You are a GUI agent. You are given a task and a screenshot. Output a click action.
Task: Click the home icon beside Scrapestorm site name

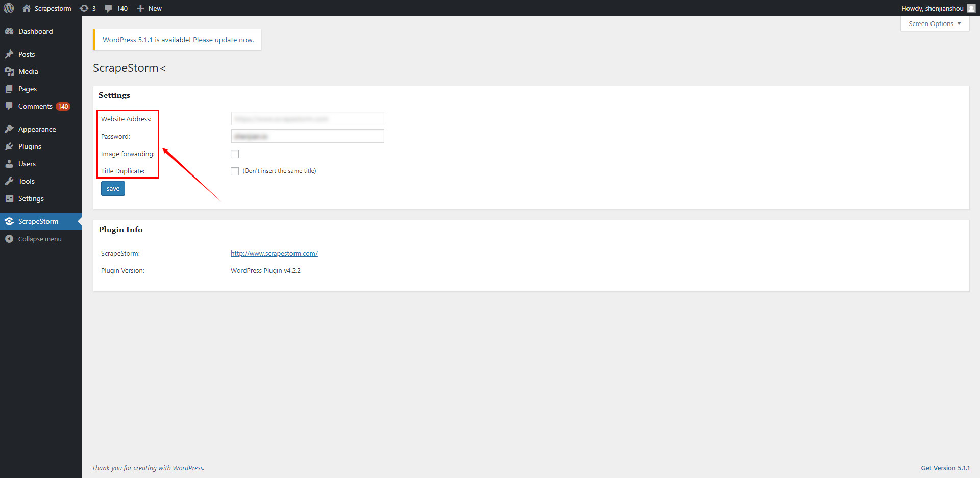click(x=27, y=8)
